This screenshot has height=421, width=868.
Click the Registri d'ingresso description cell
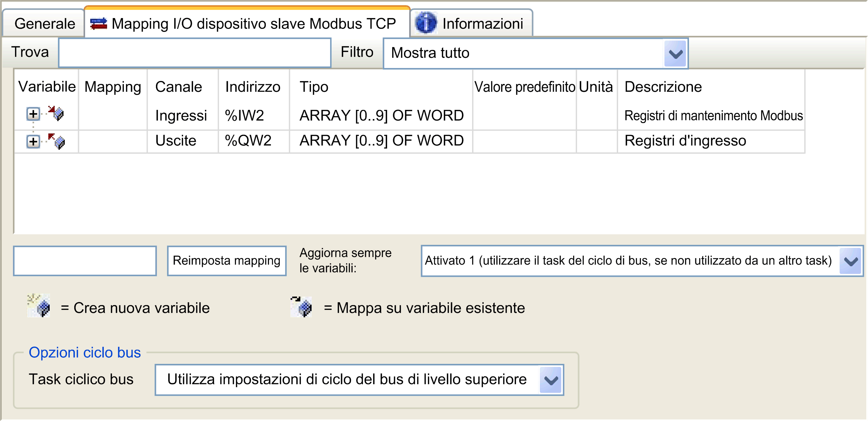point(685,141)
